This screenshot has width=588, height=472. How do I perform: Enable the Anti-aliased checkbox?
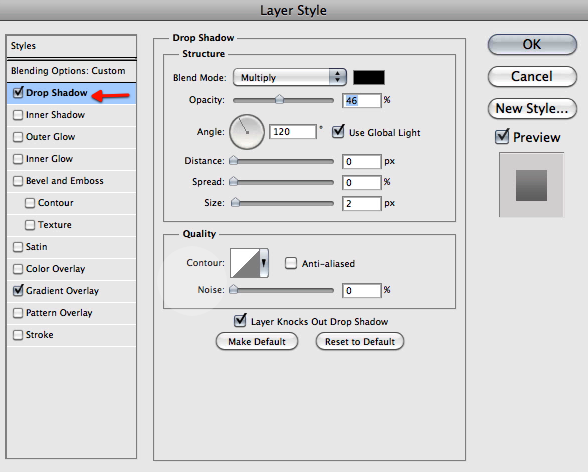[291, 263]
